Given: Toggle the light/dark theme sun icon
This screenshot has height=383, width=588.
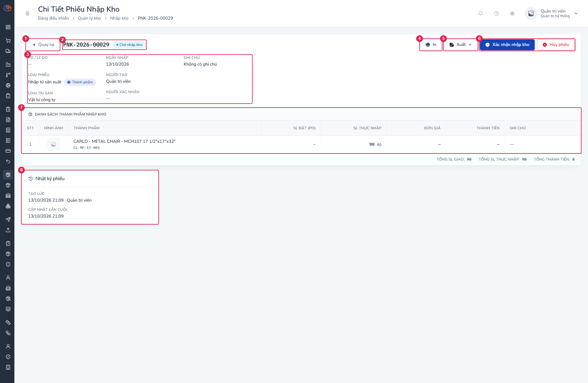Looking at the screenshot, I should click(512, 13).
